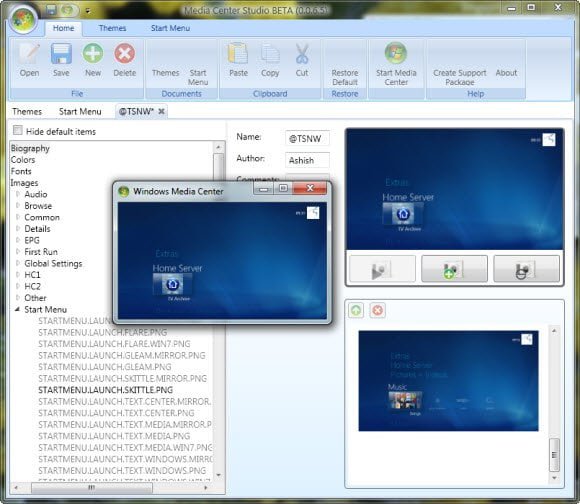Viewport: 580px width, 504px height.
Task: Select the Biography tree item
Action: (30, 148)
